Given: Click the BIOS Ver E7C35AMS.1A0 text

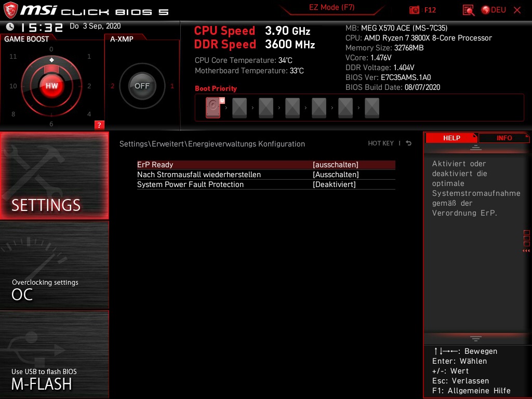Looking at the screenshot, I should pos(388,77).
